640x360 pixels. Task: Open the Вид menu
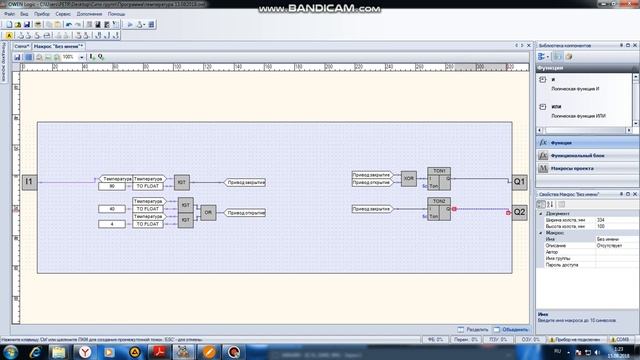point(24,14)
